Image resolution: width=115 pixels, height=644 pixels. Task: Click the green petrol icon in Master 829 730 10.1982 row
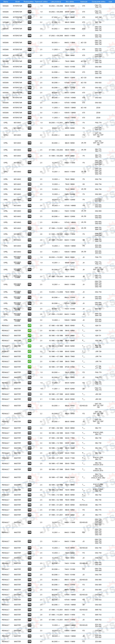click(x=29, y=341)
